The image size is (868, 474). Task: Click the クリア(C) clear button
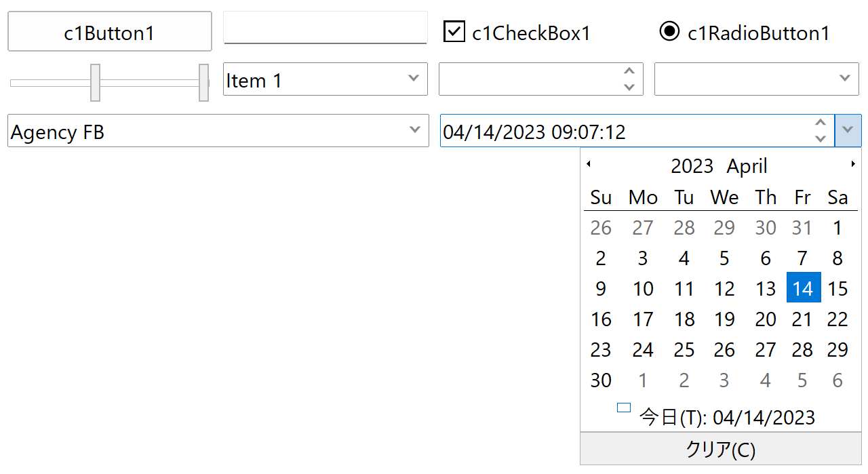pyautogui.click(x=721, y=449)
